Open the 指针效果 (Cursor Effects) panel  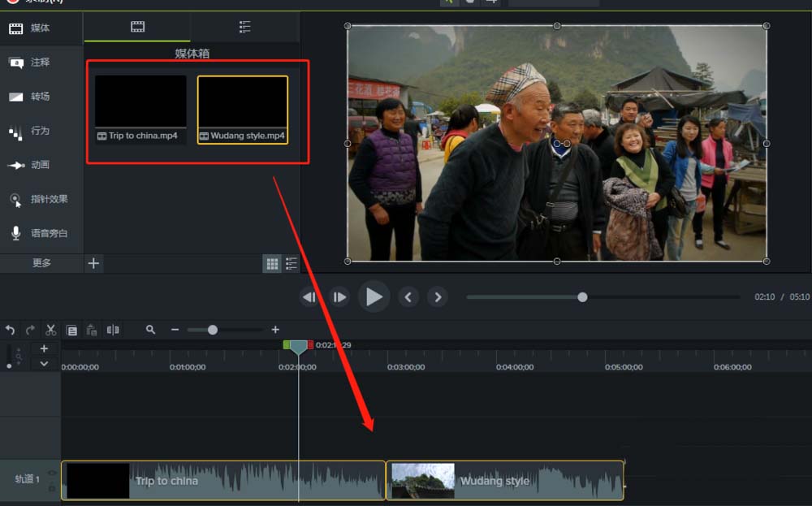(x=41, y=199)
